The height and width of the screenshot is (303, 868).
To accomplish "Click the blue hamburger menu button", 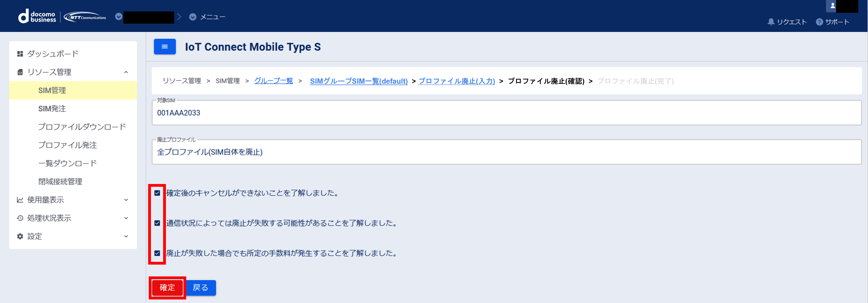I will coord(165,46).
